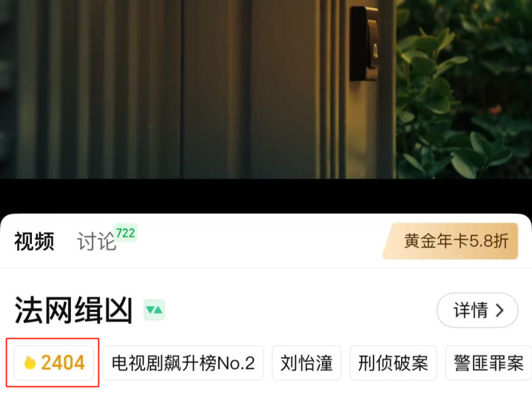Click the green badge beside 法网缉凶
Image resolution: width=532 pixels, height=403 pixels.
154,310
